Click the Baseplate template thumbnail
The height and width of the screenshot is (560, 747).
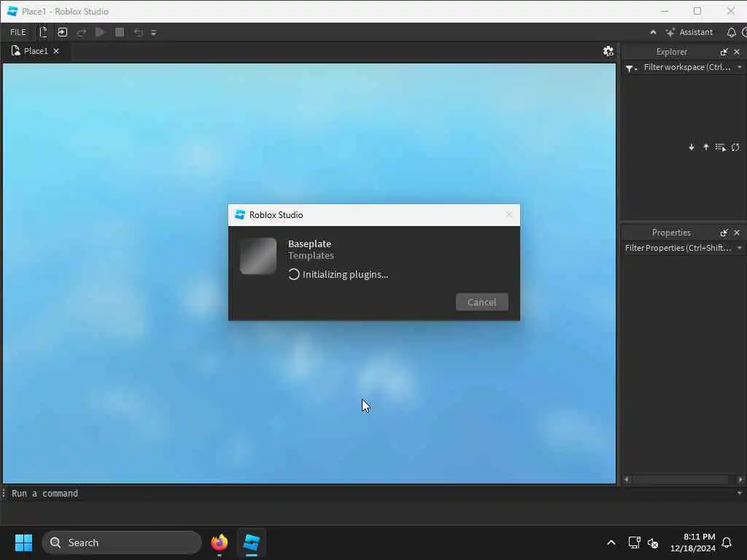coord(258,256)
